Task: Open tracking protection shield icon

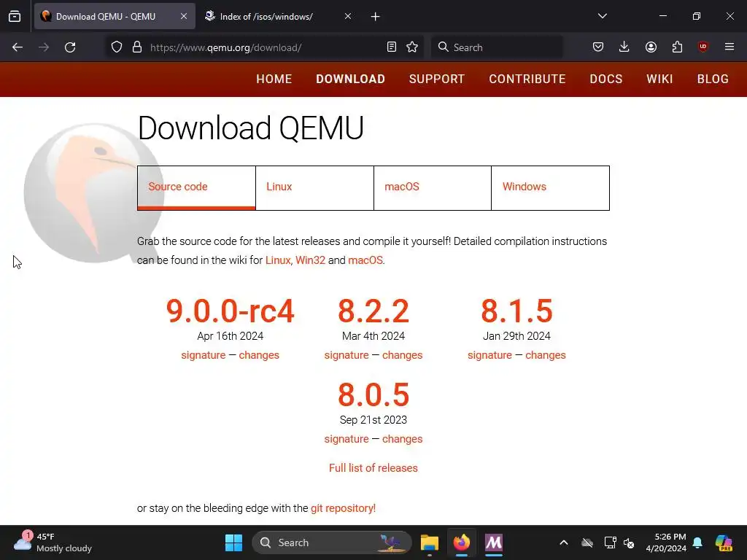Action: point(117,47)
